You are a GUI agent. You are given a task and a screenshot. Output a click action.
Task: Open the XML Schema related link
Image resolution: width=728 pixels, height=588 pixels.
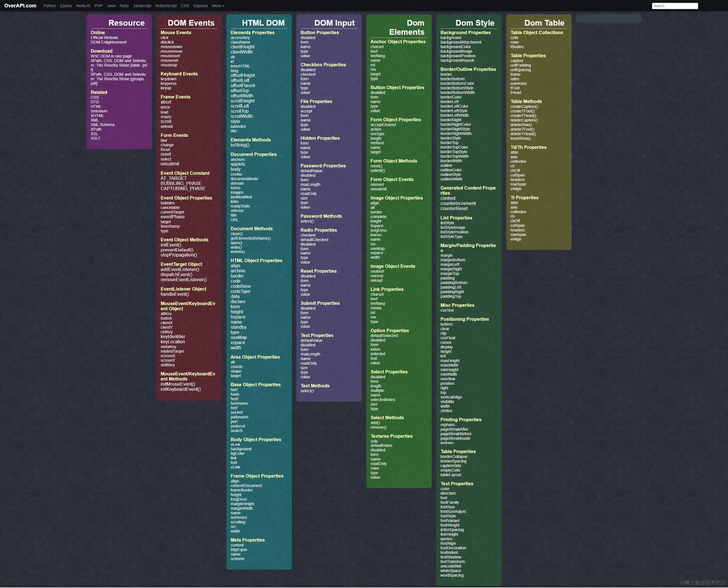[x=103, y=125]
